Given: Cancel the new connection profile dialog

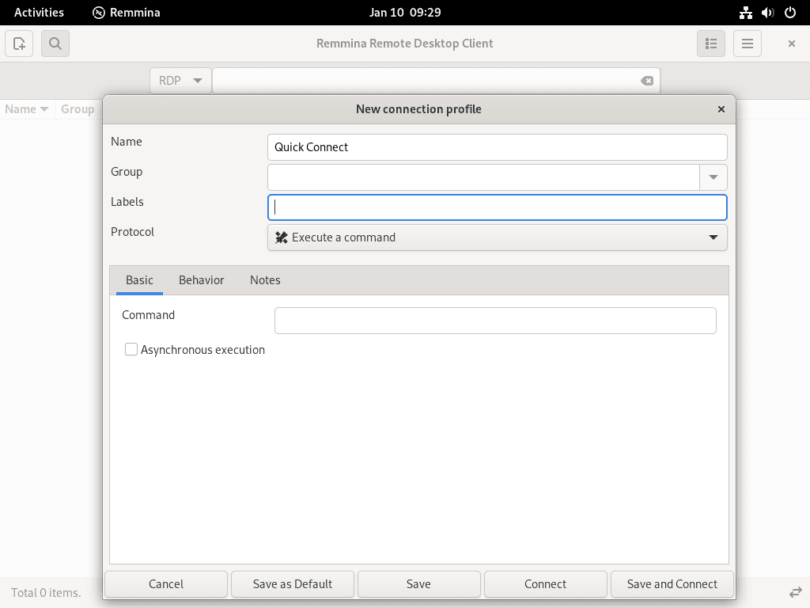Looking at the screenshot, I should pos(166,584).
